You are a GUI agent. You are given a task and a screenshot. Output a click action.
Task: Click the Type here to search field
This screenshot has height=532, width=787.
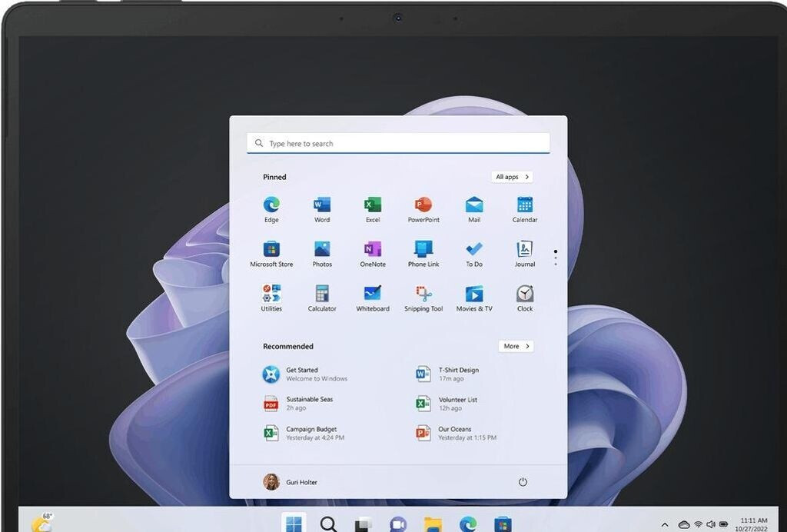tap(398, 144)
